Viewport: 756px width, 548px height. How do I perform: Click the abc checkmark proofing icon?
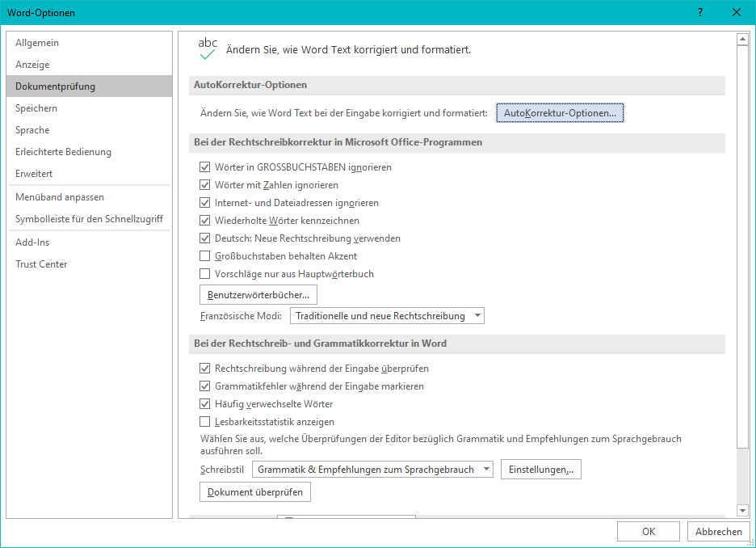click(x=208, y=48)
